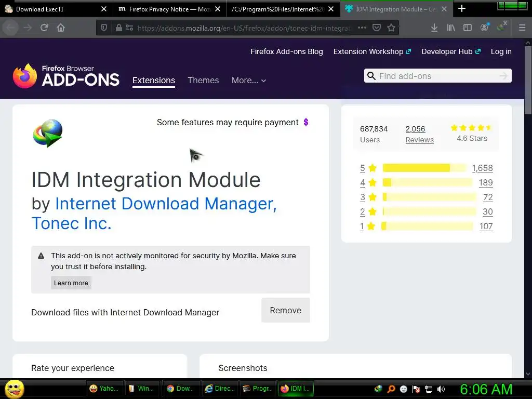Reload the current page

pos(45,28)
